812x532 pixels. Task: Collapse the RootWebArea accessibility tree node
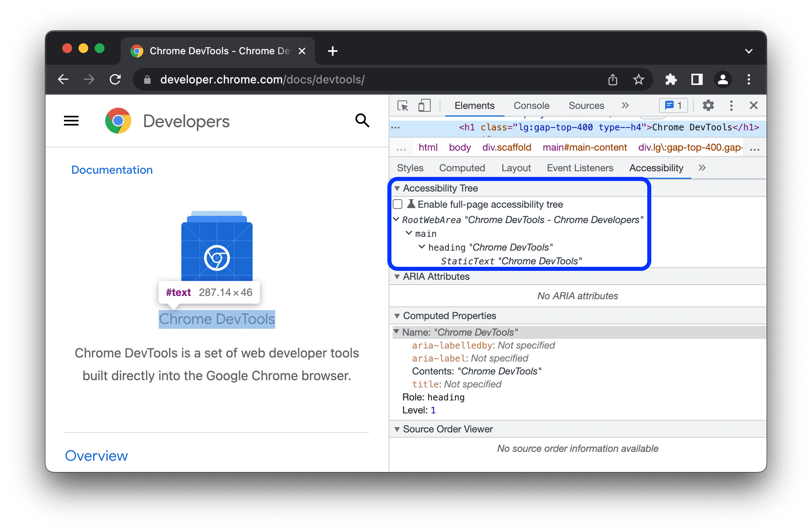point(396,220)
